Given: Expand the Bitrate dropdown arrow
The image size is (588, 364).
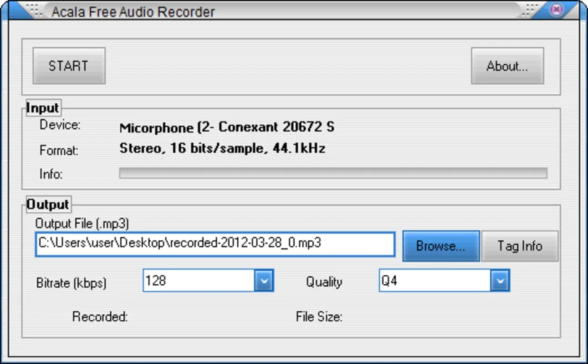Looking at the screenshot, I should point(264,281).
